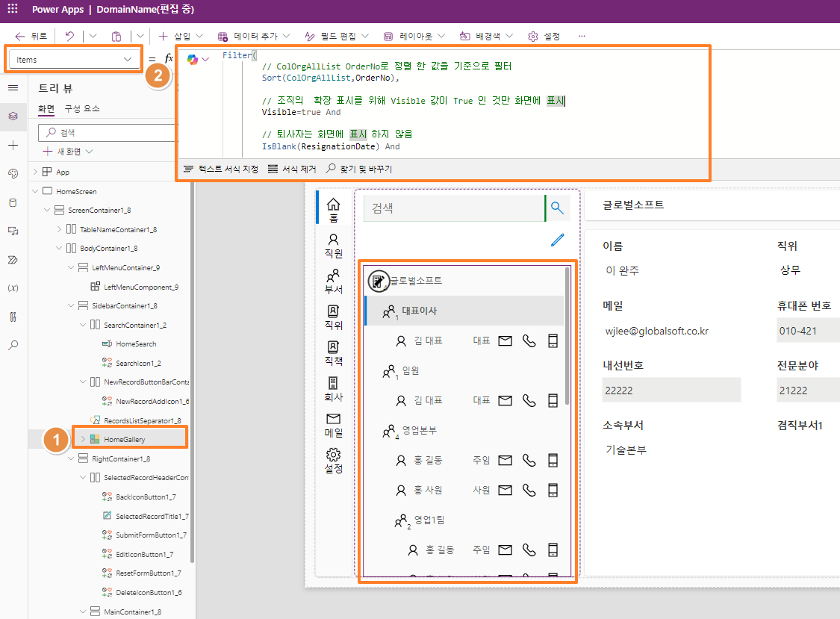This screenshot has width=840, height=619.
Task: Select HomeSearch in tree view
Action: coord(129,344)
